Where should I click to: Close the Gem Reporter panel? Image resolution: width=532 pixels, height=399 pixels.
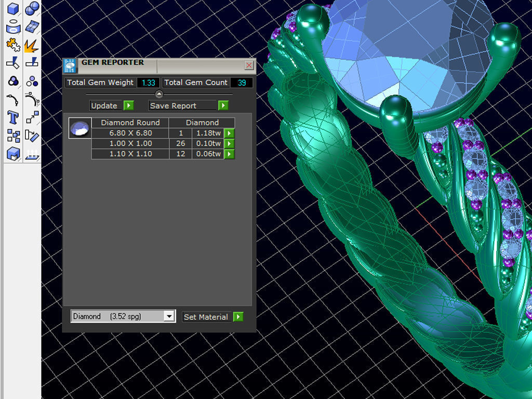click(249, 65)
